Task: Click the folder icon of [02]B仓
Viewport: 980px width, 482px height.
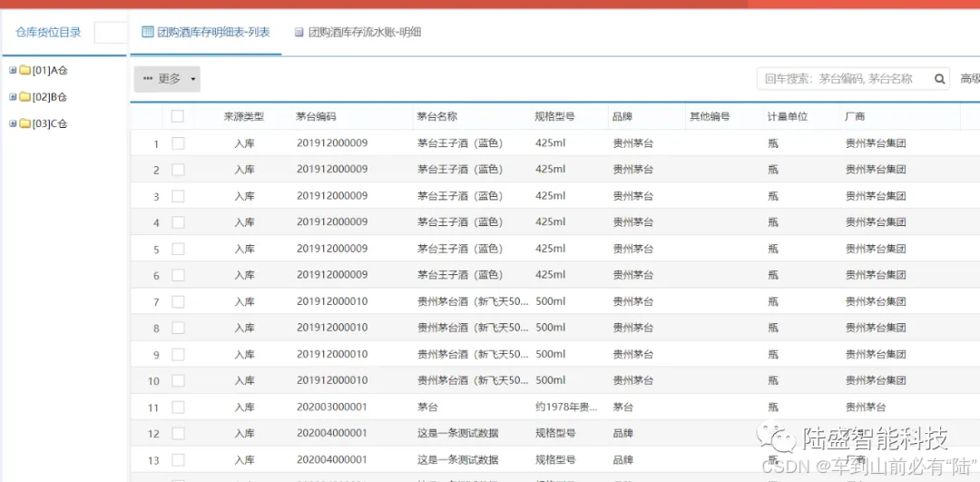Action: point(25,97)
